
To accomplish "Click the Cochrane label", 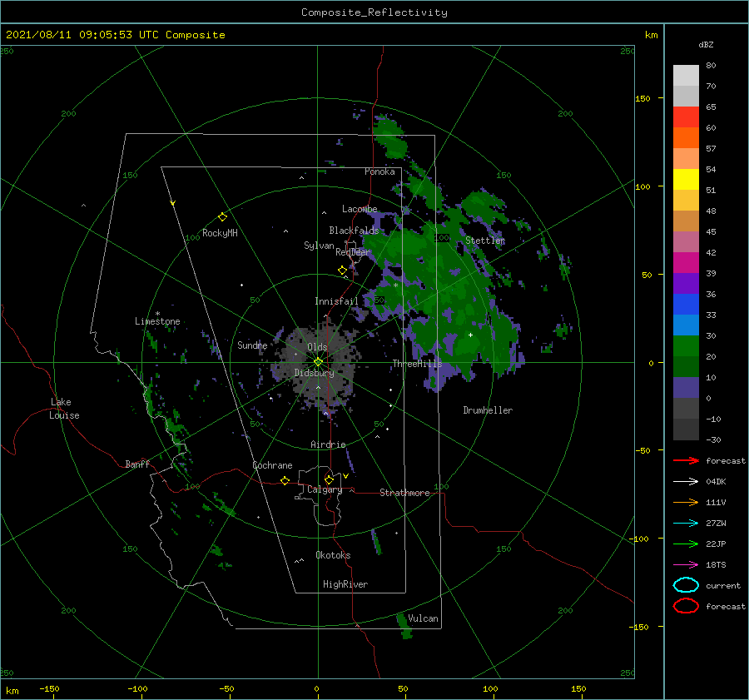I will [272, 465].
